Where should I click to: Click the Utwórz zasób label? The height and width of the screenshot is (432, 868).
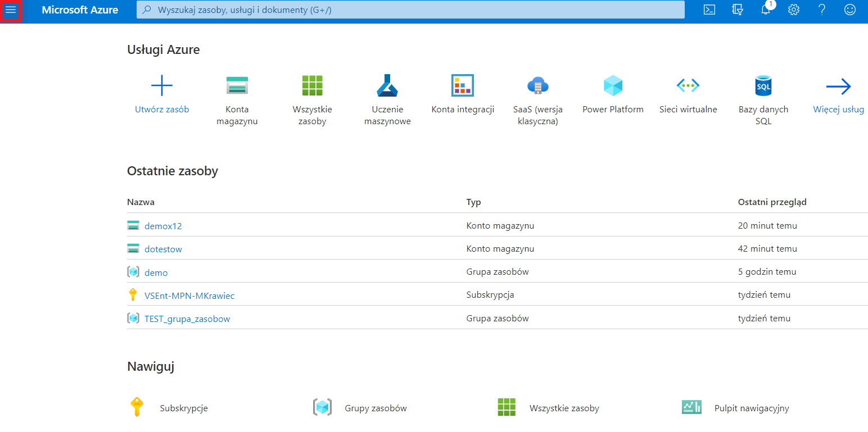pyautogui.click(x=162, y=110)
